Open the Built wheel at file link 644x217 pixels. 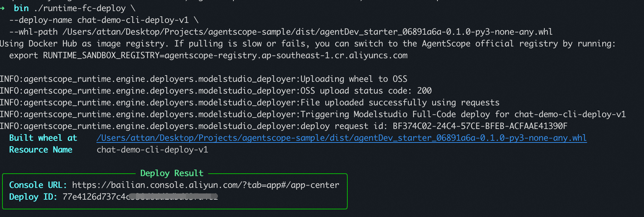pyautogui.click(x=341, y=138)
